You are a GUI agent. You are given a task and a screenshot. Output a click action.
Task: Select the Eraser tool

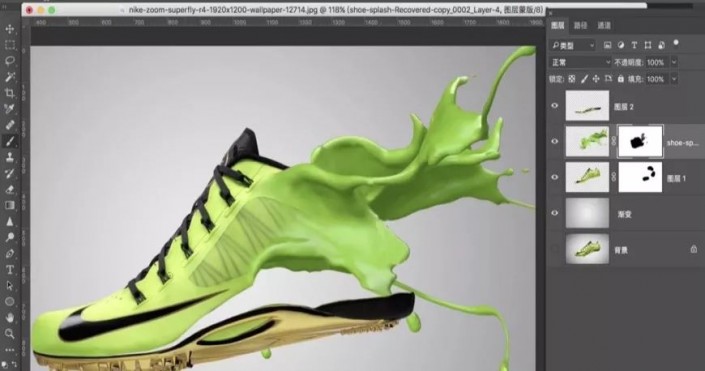point(9,189)
